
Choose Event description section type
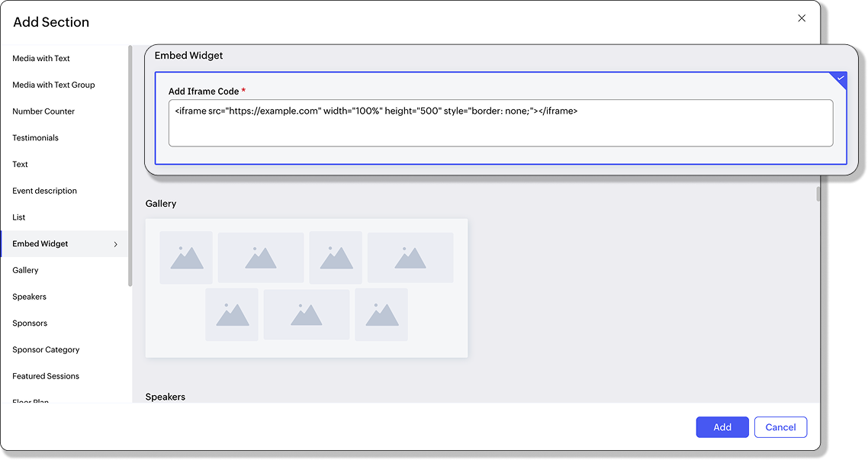coord(44,191)
